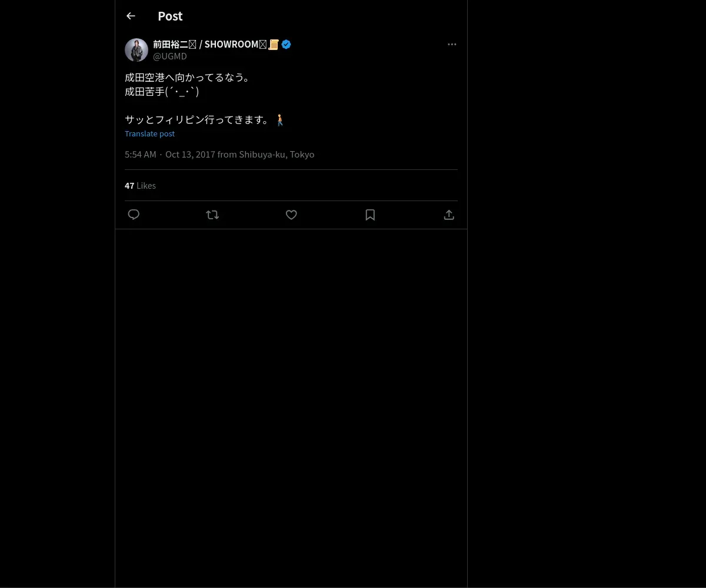Repost this tweet via the repost icon
This screenshot has height=588, width=706.
pos(212,215)
